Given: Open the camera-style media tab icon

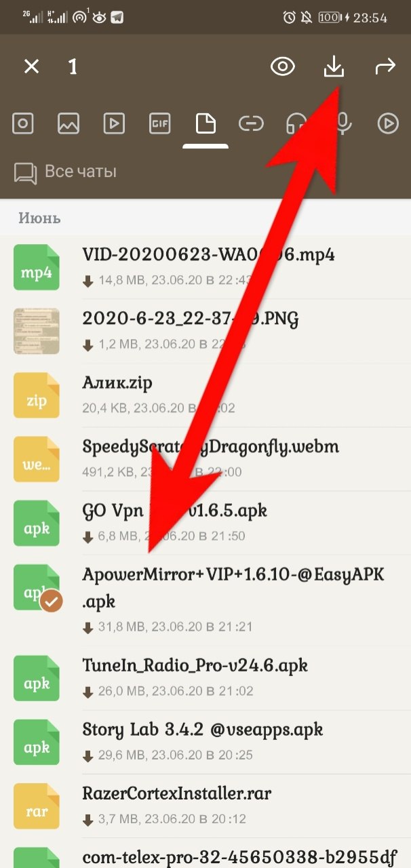Looking at the screenshot, I should point(23,123).
